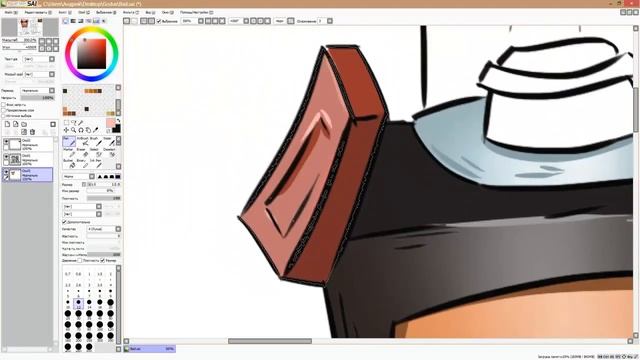Select the Pen brush tool

coord(69,141)
